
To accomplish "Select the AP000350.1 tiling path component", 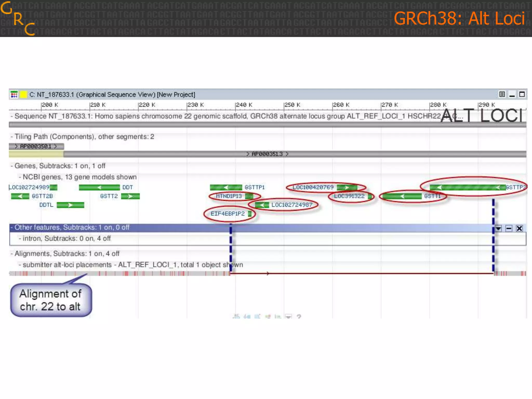I will [x=36, y=146].
